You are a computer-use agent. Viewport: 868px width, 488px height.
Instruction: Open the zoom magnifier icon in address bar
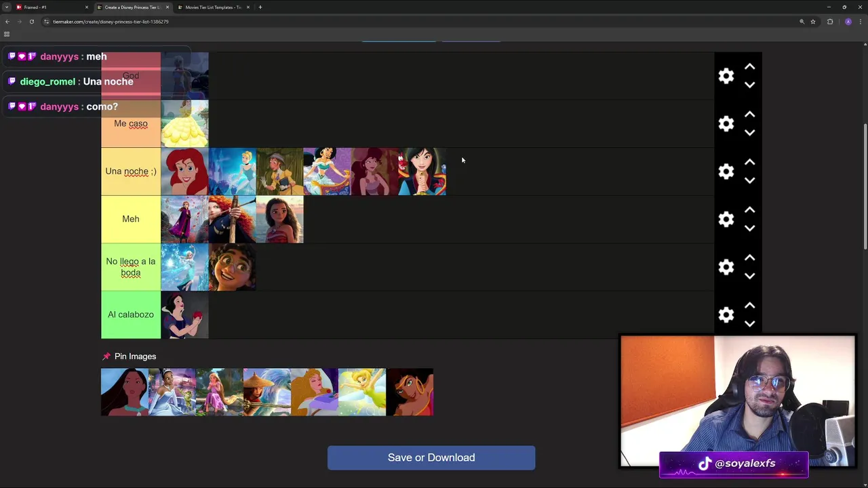tap(802, 22)
